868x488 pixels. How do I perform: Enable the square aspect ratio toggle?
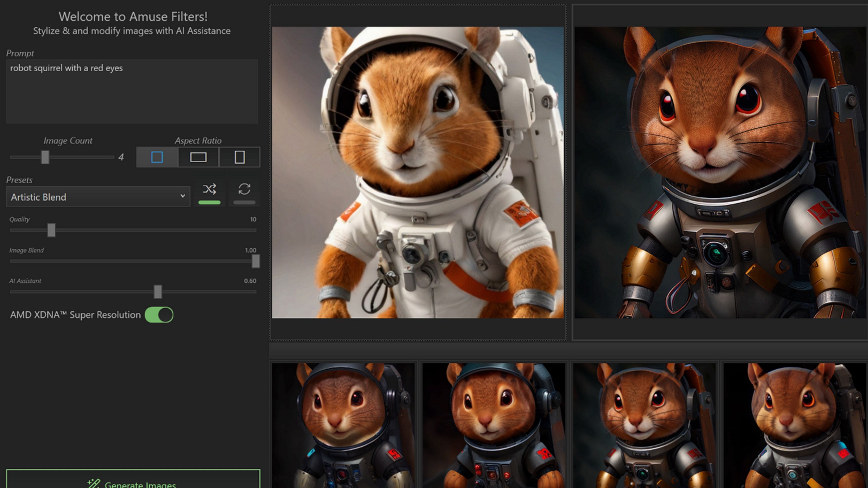[157, 157]
